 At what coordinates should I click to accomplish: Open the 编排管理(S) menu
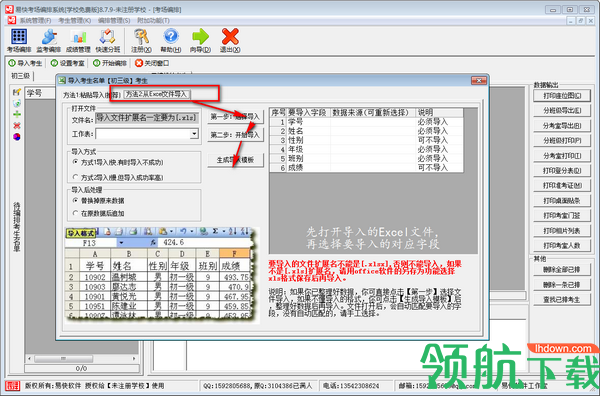tap(114, 20)
